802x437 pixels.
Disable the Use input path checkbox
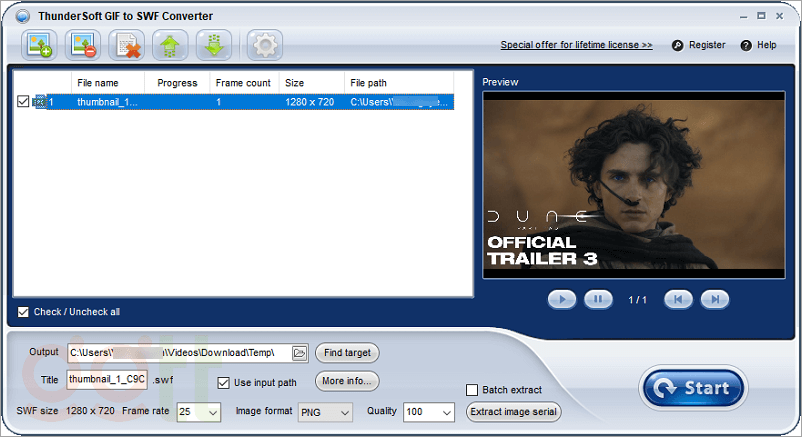pos(224,383)
